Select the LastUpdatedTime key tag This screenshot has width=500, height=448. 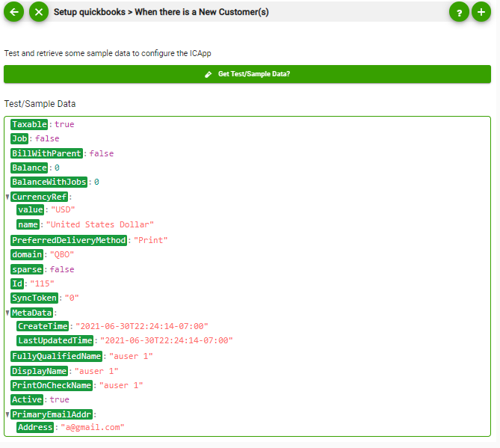click(x=55, y=340)
